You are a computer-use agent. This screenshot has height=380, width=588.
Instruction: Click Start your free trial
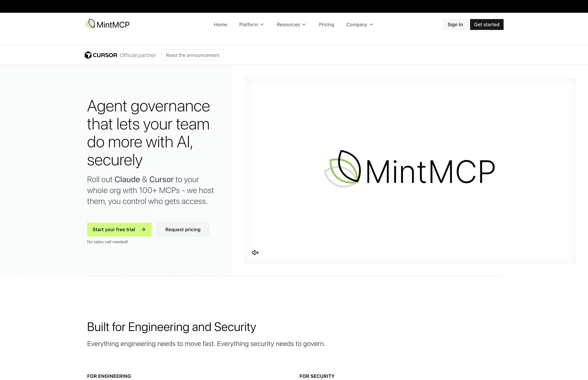click(114, 229)
